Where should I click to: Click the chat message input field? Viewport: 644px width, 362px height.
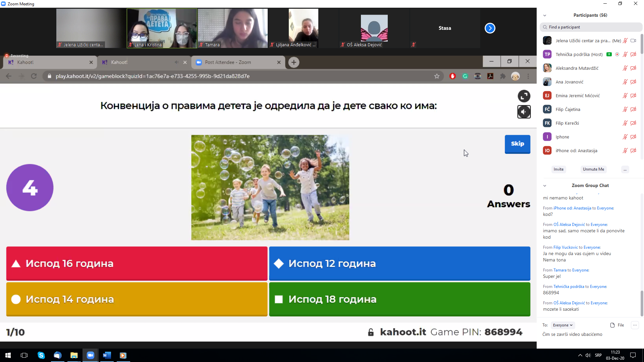tap(590, 335)
